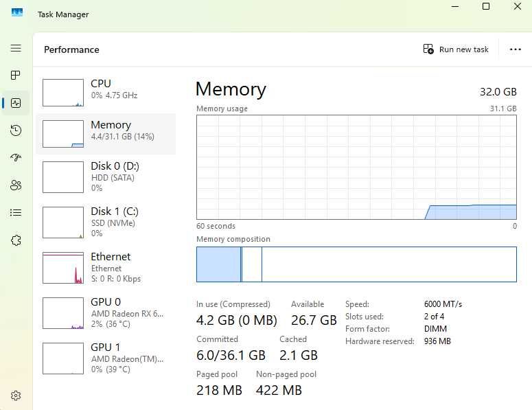The image size is (532, 410).
Task: Open the hamburger navigation menu
Action: coord(16,49)
